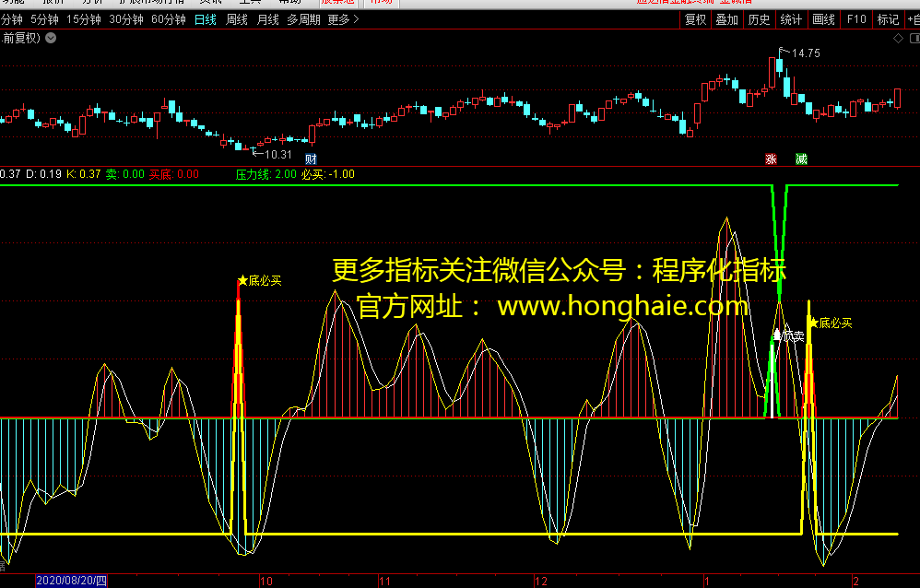
Task: Click the 14.75 high price label
Action: 805,53
